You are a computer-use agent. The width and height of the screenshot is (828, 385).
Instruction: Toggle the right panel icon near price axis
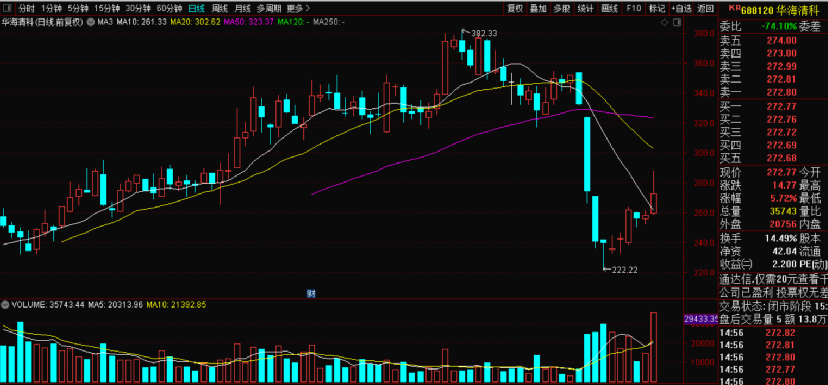[676, 22]
